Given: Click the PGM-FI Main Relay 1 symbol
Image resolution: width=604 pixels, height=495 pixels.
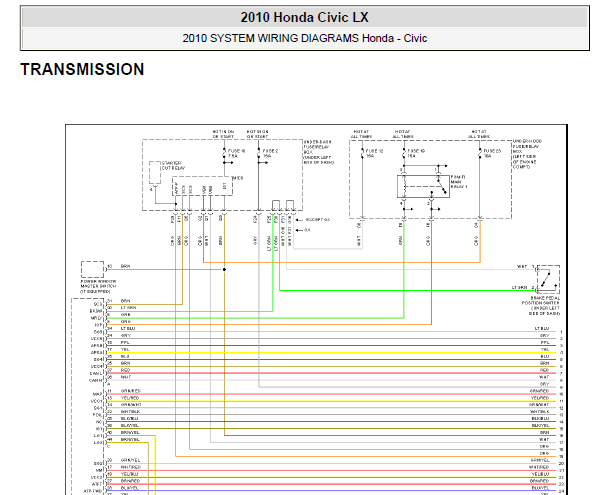Looking at the screenshot, I should (423, 186).
